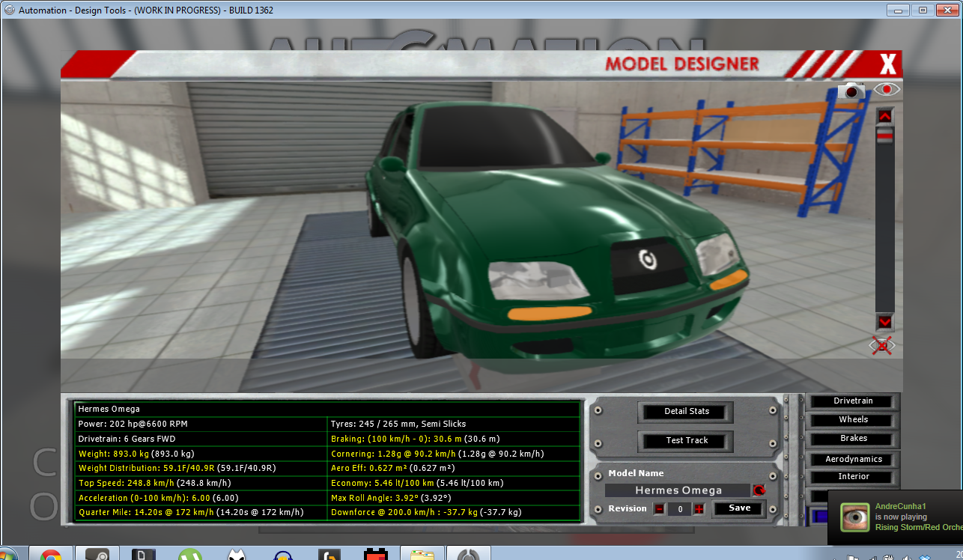Open Detail Stats
The width and height of the screenshot is (963, 560).
pos(687,412)
